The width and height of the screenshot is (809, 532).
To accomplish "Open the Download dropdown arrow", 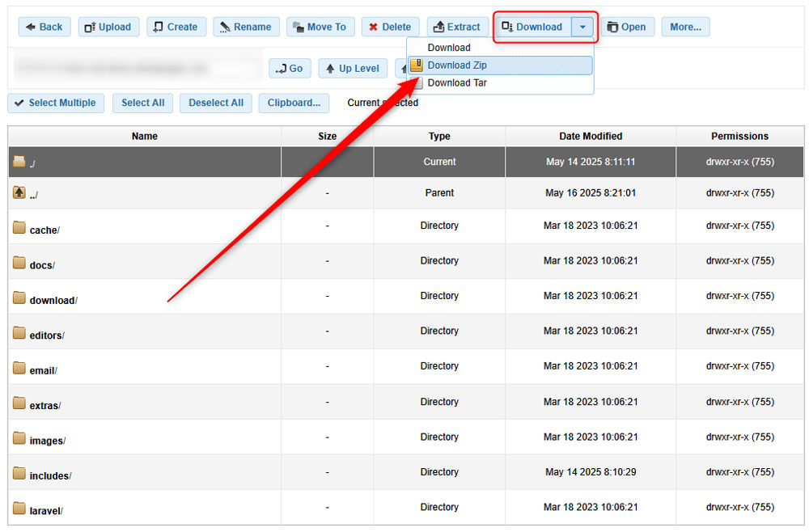I will pyautogui.click(x=582, y=26).
